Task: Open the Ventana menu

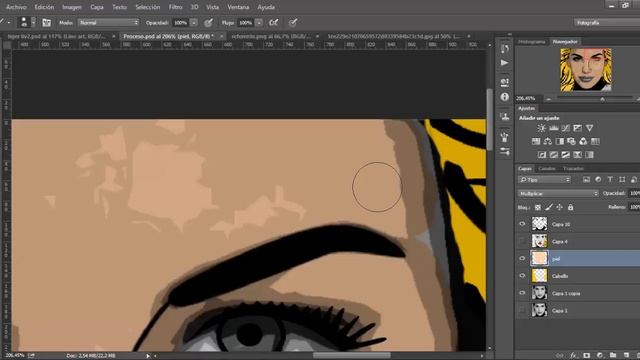Action: pos(238,7)
